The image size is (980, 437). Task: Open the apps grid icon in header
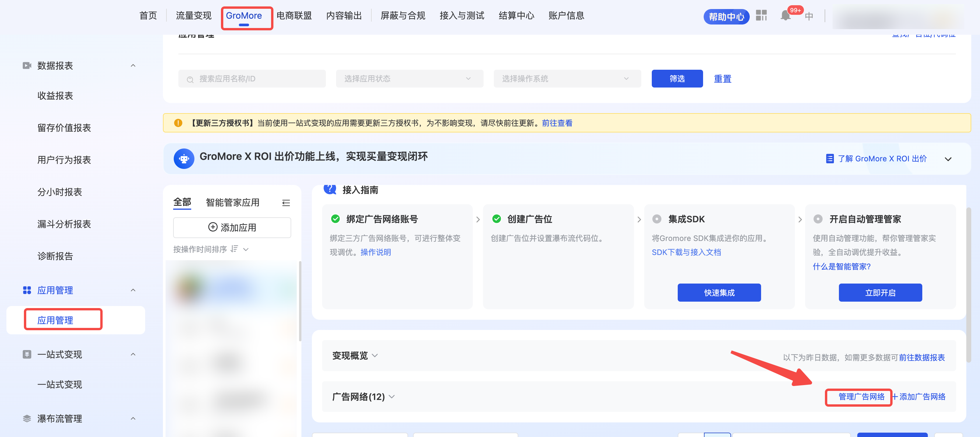pyautogui.click(x=761, y=15)
